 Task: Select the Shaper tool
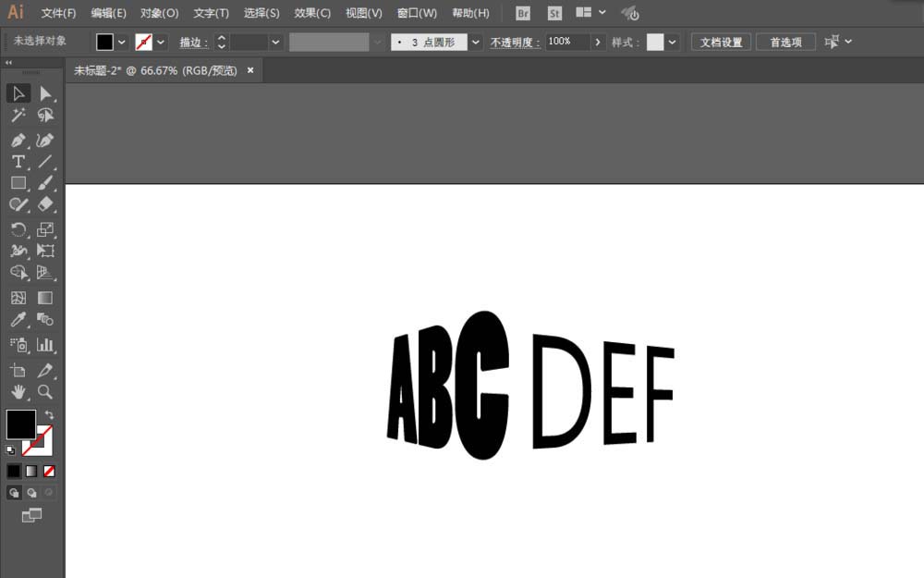tap(18, 204)
